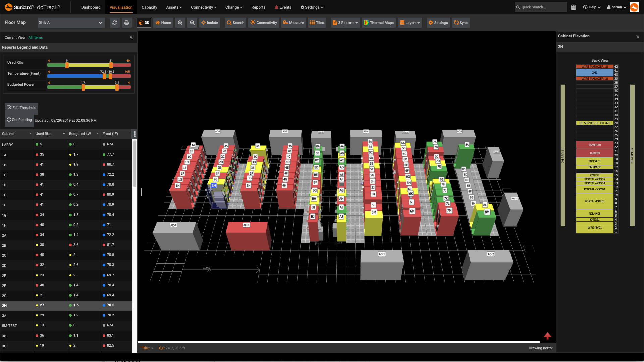Image resolution: width=644 pixels, height=362 pixels.
Task: Click the refresh floor map icon
Action: (115, 23)
